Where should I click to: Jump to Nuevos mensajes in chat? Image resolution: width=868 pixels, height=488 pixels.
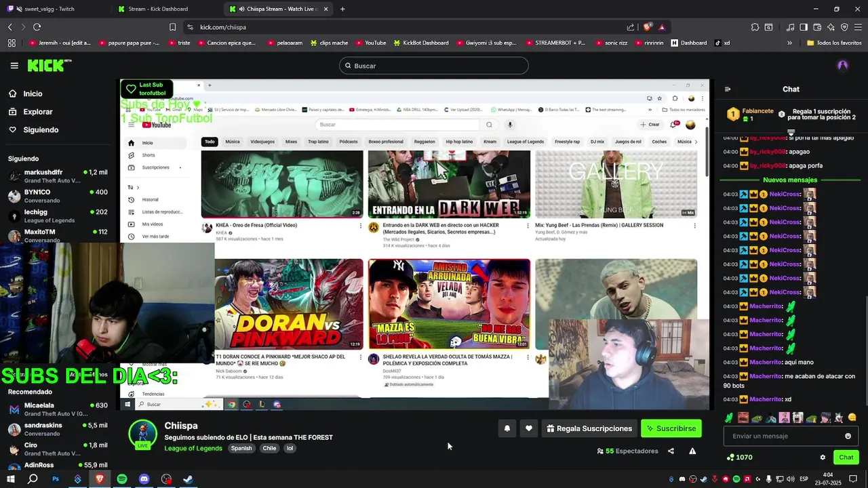[790, 180]
